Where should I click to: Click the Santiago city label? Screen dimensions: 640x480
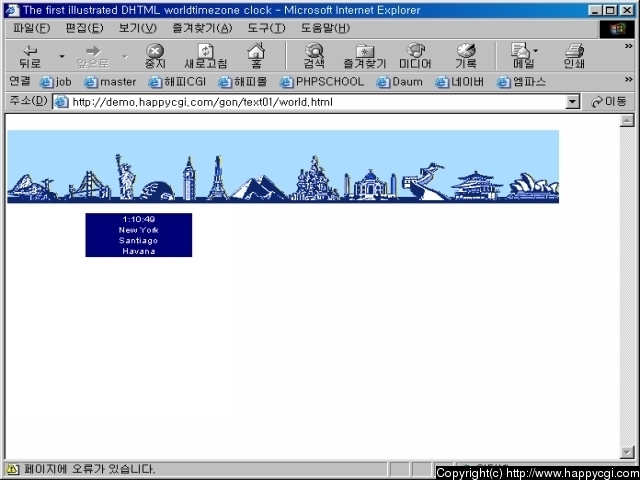click(x=138, y=240)
